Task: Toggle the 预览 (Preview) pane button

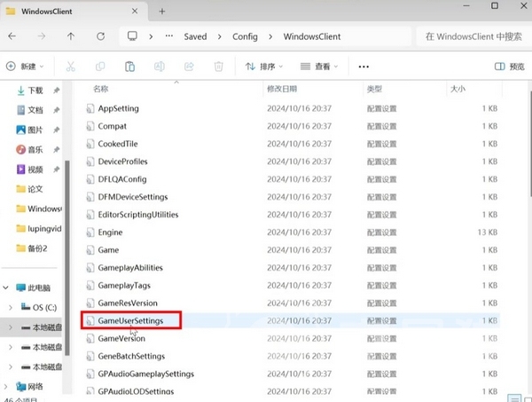Action: 509,67
